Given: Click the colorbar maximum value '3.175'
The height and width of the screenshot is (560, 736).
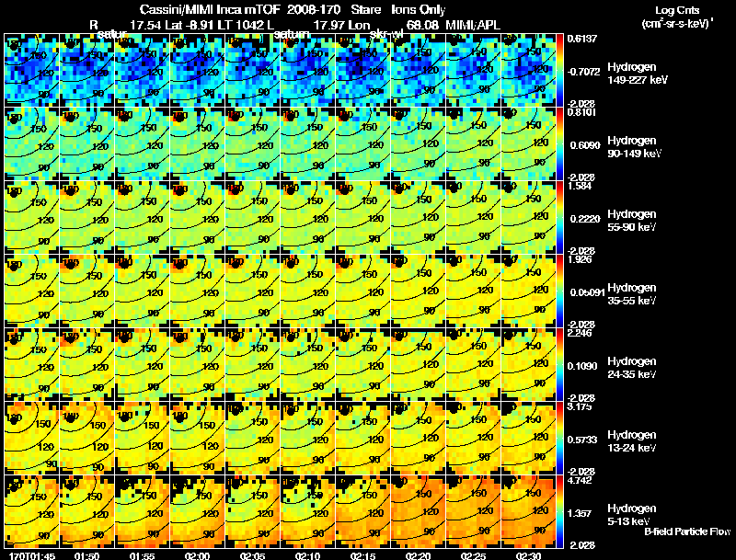Looking at the screenshot, I should pos(580,406).
